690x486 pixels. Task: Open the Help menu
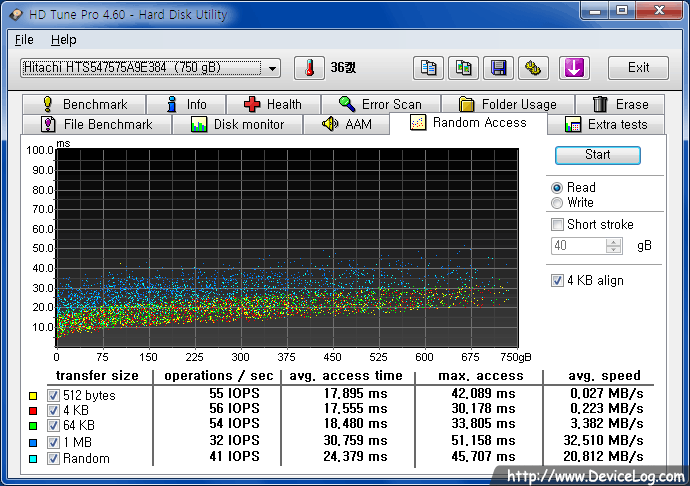click(x=63, y=40)
